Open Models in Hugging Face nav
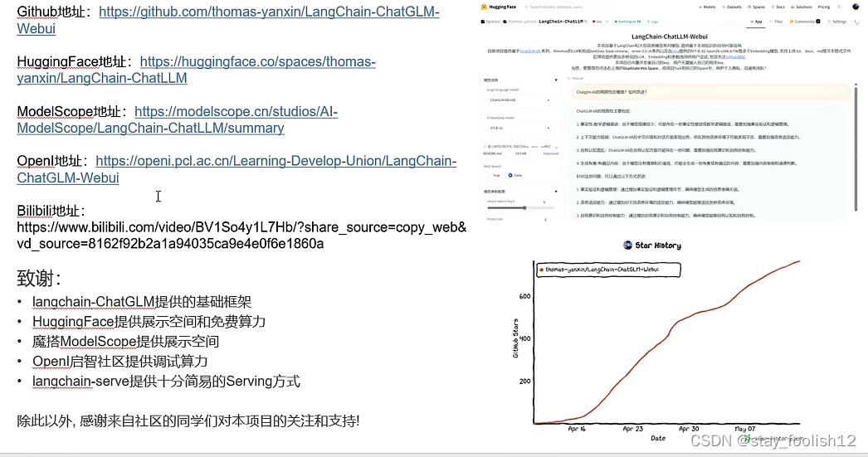The image size is (868, 457). pos(707,7)
